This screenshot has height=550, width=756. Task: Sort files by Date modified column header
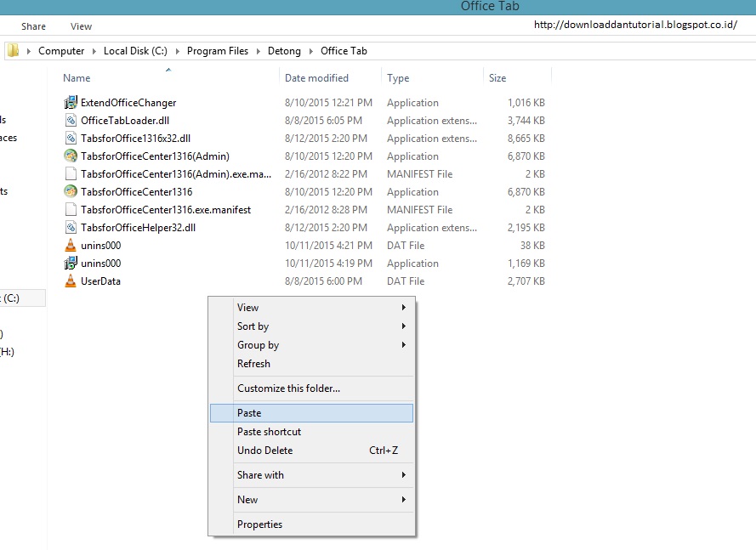pyautogui.click(x=316, y=77)
